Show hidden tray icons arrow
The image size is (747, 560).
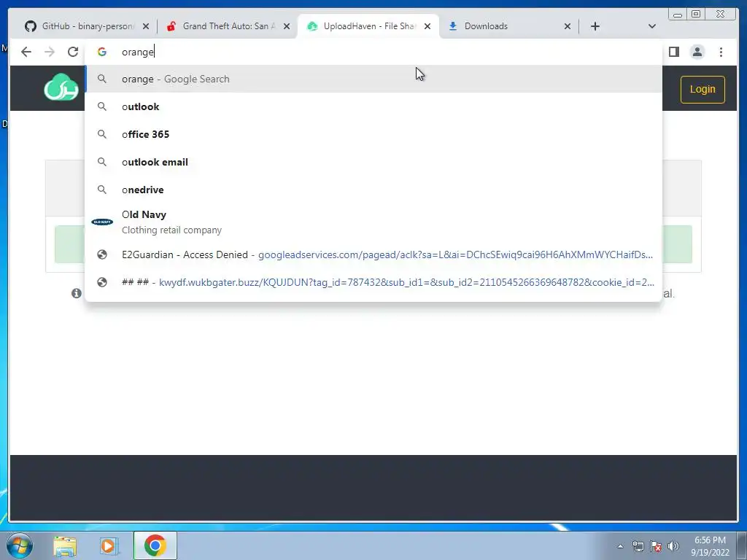tap(620, 546)
